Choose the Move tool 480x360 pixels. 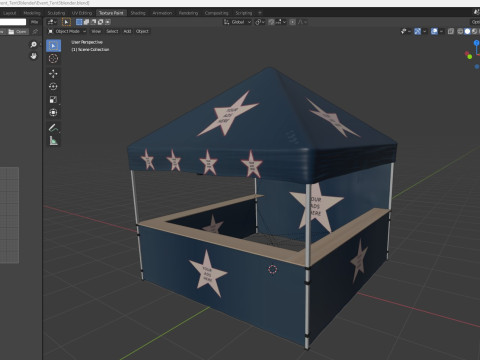[x=53, y=73]
